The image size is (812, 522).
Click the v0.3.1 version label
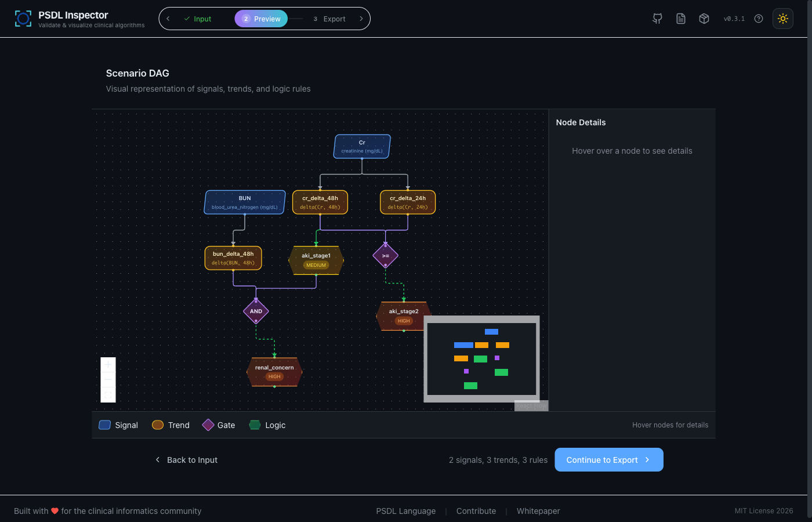point(734,19)
